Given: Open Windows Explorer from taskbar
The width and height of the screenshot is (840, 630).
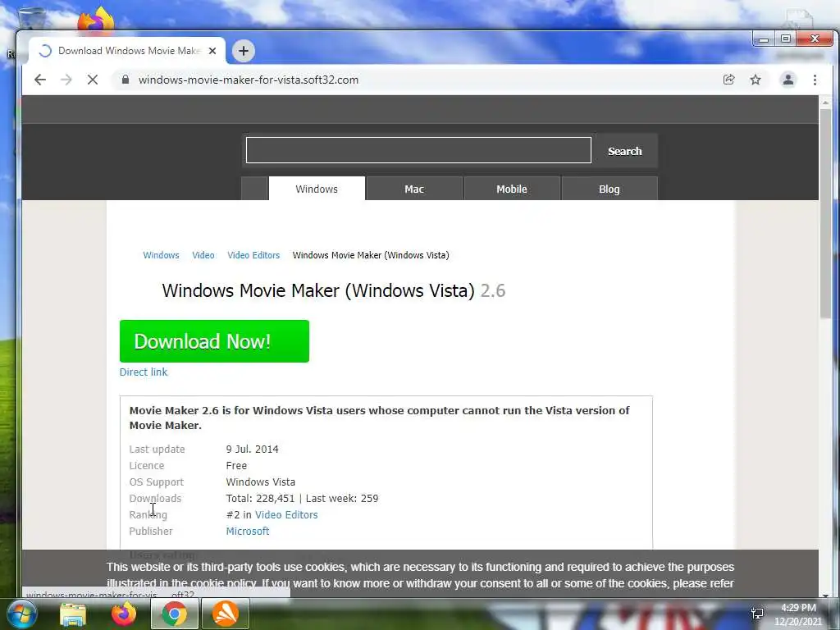Looking at the screenshot, I should click(73, 614).
